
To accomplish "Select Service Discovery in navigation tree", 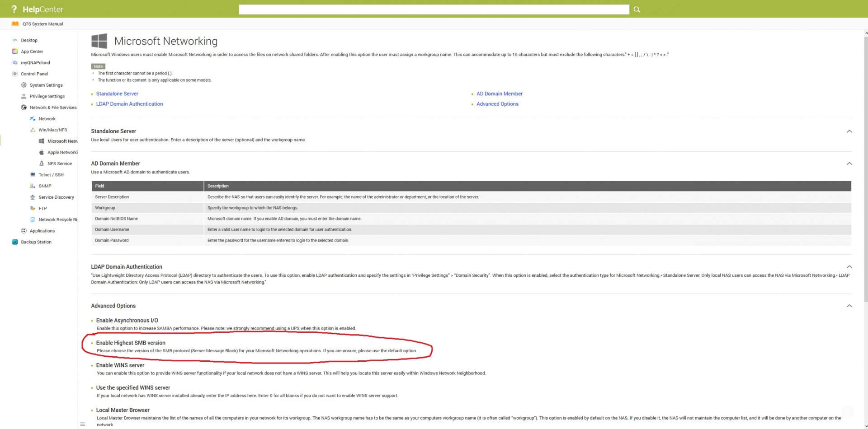I will coord(56,197).
